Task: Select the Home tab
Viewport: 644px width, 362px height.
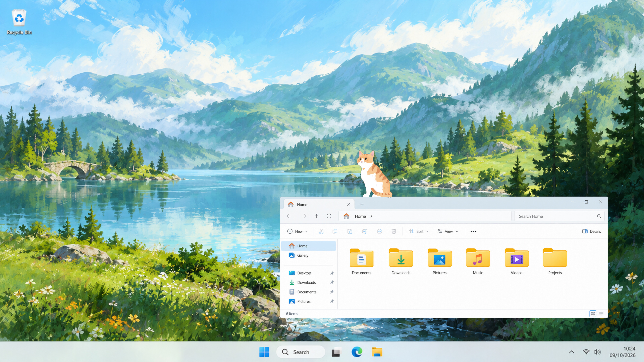Action: click(319, 204)
